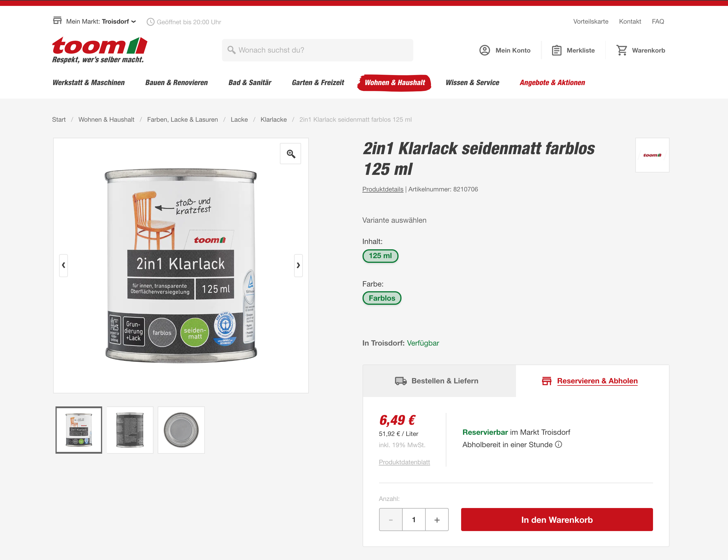The height and width of the screenshot is (560, 728).
Task: Click the Mein Konto user icon
Action: 484,50
